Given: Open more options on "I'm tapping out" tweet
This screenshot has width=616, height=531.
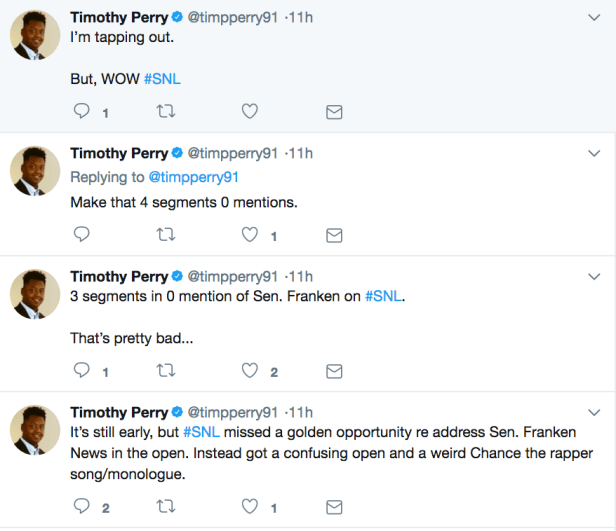Looking at the screenshot, I should 592,17.
